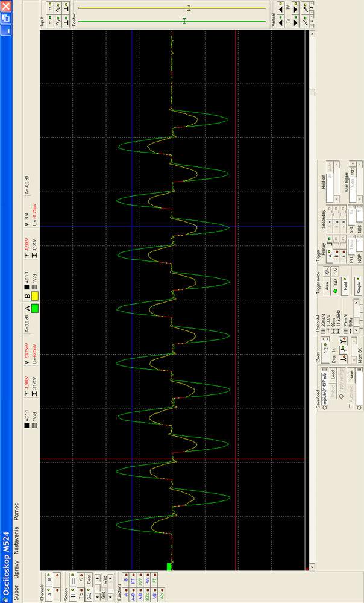This screenshot has height=603, width=364.
Task: Click the yellow channel B color swatch
Action: pos(34,296)
